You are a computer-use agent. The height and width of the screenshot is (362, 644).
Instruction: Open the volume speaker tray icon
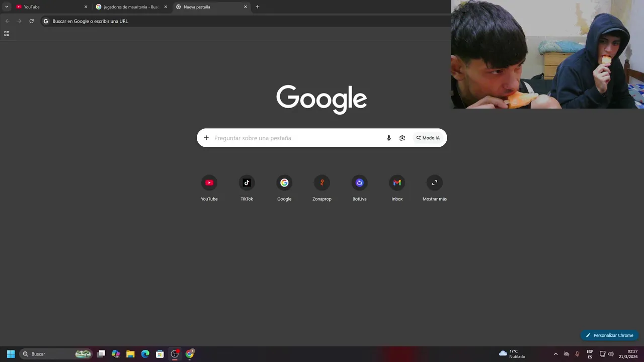[x=611, y=354]
